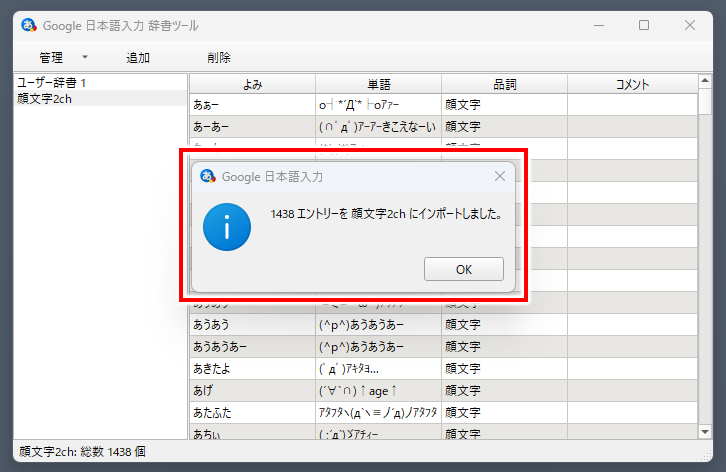
Task: Select 顔文字2ch in dictionary list
Action: click(100, 99)
